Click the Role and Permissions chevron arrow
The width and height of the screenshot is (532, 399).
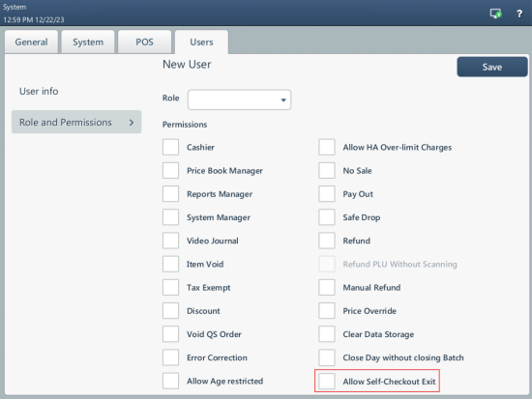point(132,123)
